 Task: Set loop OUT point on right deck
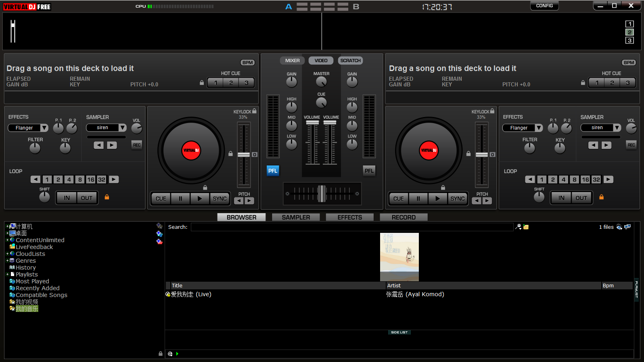click(581, 198)
